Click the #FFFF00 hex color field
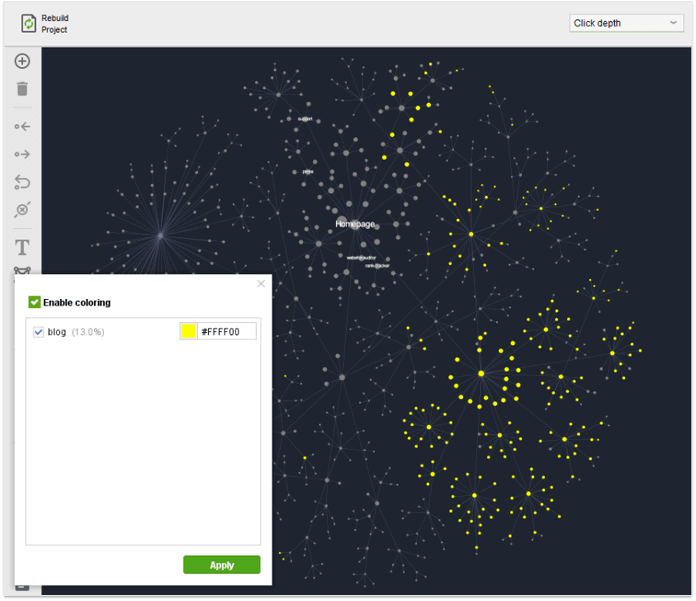The width and height of the screenshot is (696, 601). click(x=227, y=332)
